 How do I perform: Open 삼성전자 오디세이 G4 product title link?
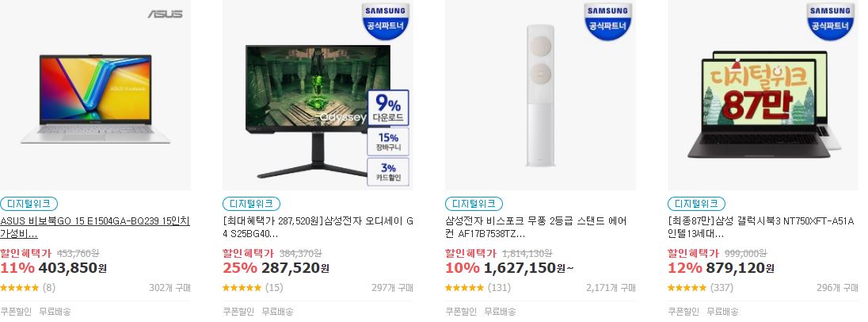(318, 228)
